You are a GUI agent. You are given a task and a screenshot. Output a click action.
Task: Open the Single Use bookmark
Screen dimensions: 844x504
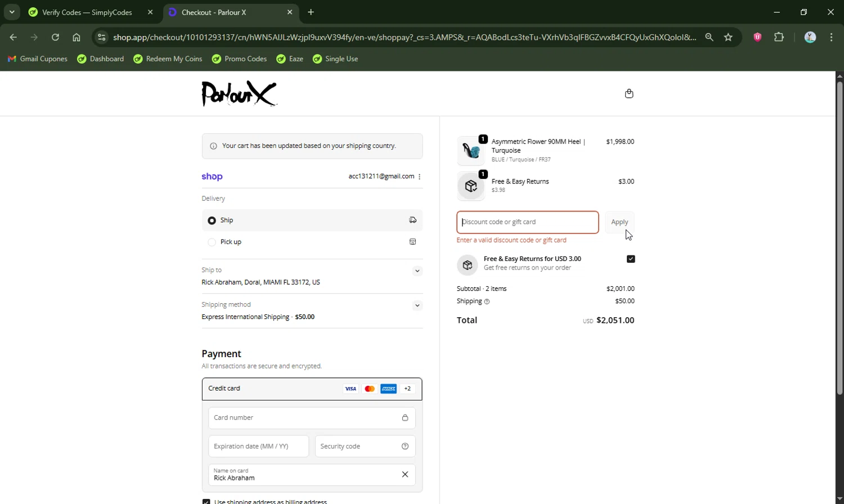click(x=335, y=59)
